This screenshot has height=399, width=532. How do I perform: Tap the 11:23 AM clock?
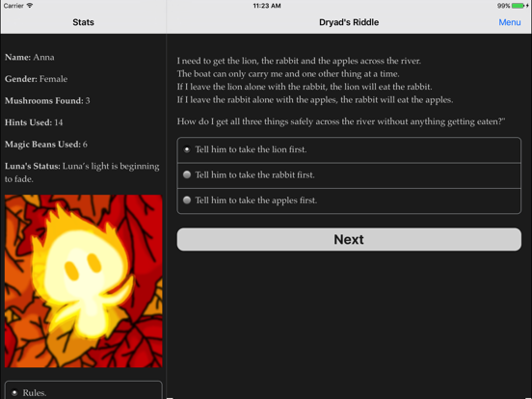pos(267,6)
